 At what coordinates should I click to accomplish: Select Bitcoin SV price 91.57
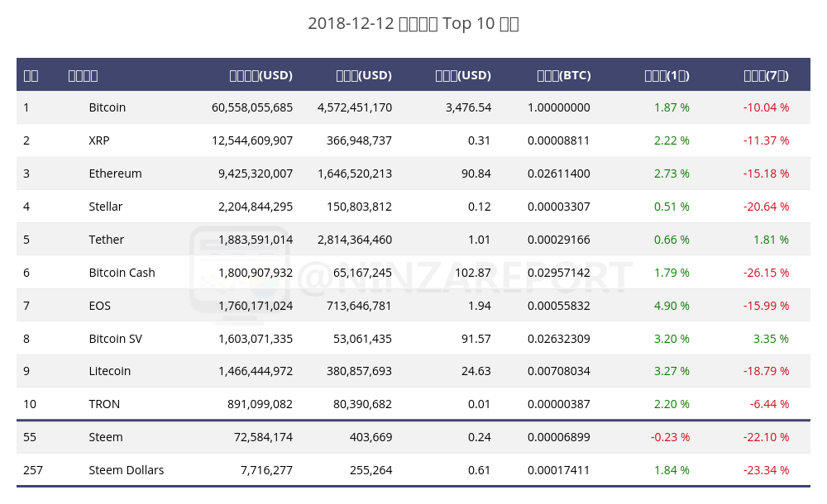476,339
